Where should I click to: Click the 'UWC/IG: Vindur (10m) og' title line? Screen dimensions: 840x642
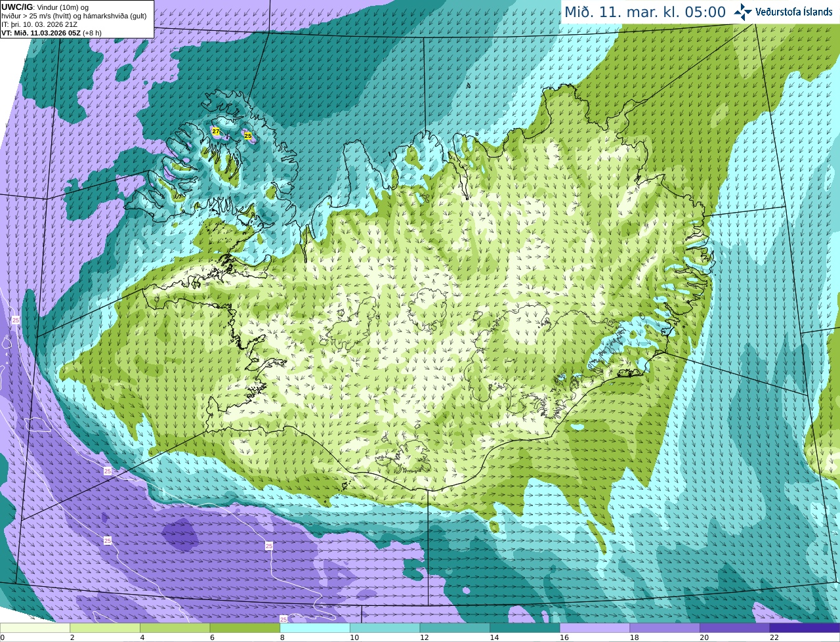pos(45,7)
